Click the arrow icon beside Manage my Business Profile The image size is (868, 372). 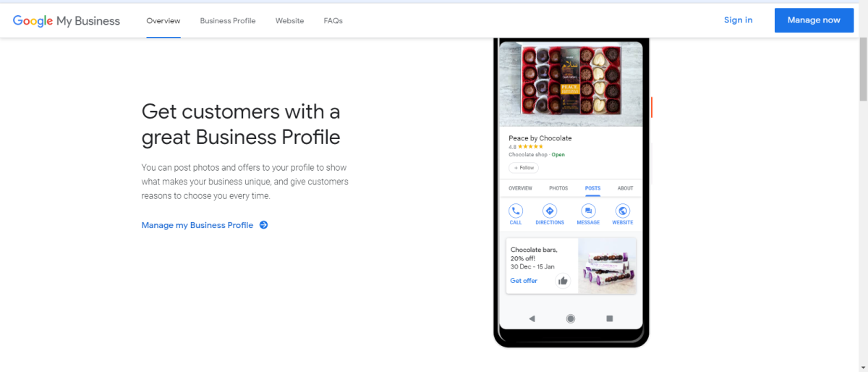(x=263, y=225)
